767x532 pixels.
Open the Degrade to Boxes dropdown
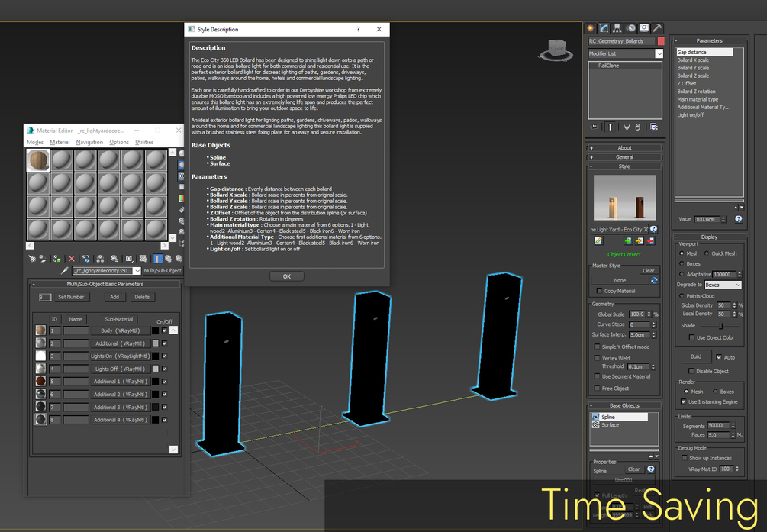(723, 285)
